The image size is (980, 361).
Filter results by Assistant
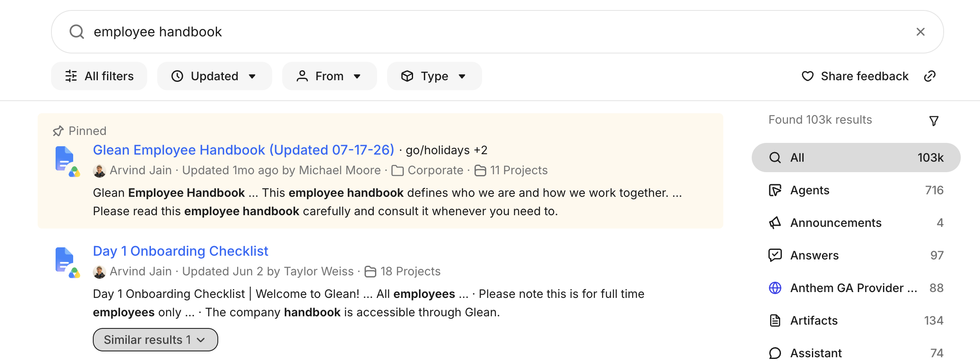coord(856,353)
